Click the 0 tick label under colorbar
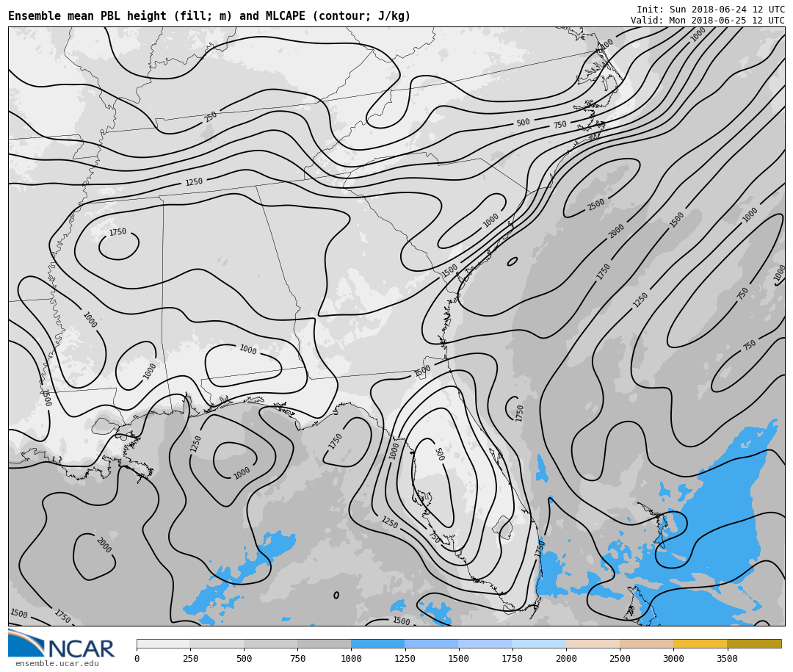 point(137,659)
